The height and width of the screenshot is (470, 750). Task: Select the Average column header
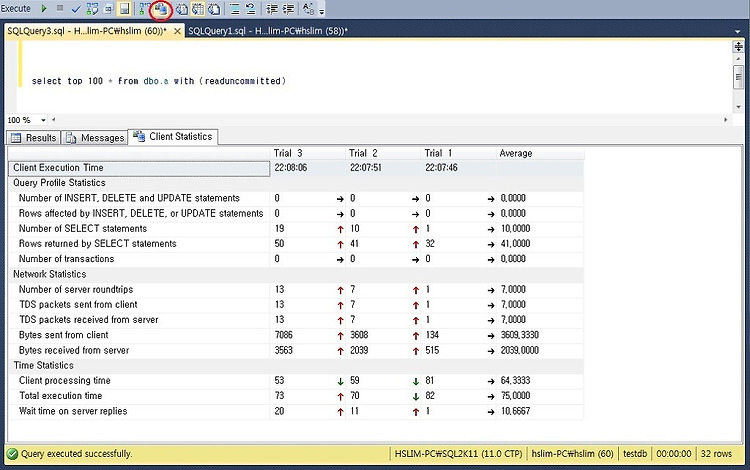540,153
